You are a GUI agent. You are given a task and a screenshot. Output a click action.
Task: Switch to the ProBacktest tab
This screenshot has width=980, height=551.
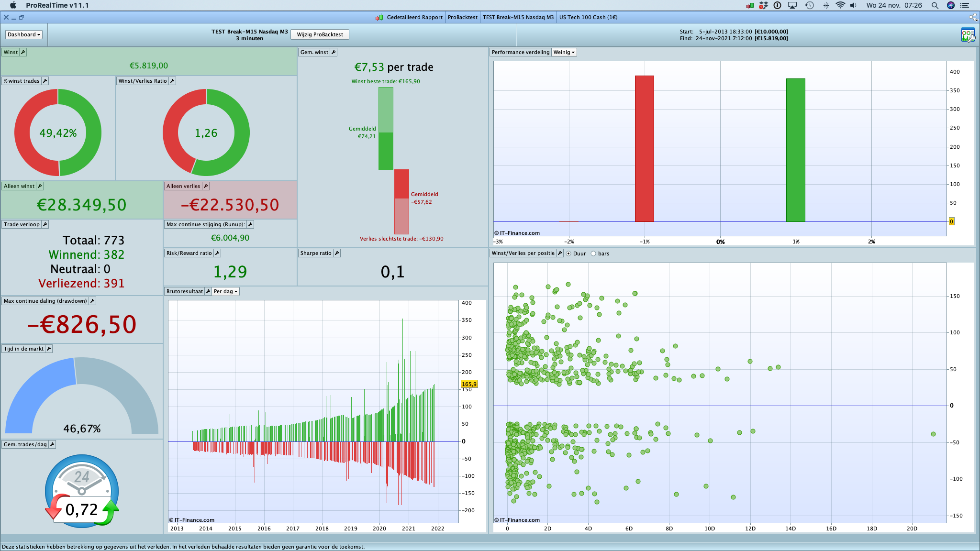[462, 17]
